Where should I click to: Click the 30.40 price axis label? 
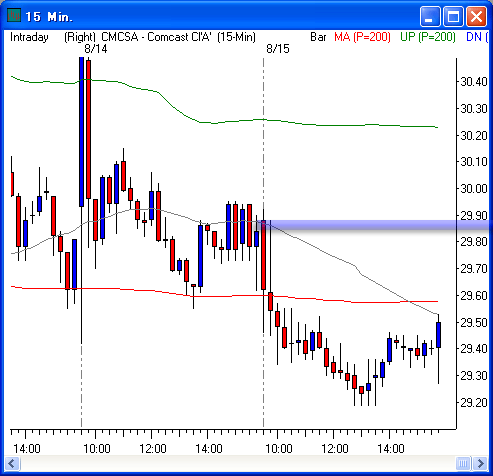tap(473, 82)
